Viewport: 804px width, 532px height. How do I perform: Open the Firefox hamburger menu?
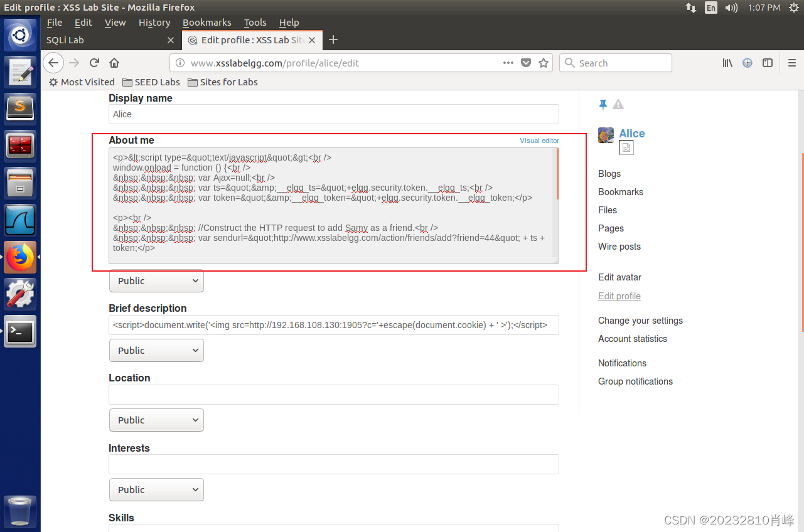coord(792,63)
